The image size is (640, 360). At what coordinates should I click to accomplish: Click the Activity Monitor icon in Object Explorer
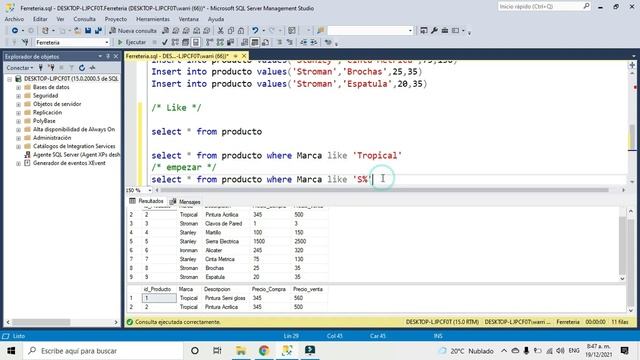pyautogui.click(x=93, y=68)
